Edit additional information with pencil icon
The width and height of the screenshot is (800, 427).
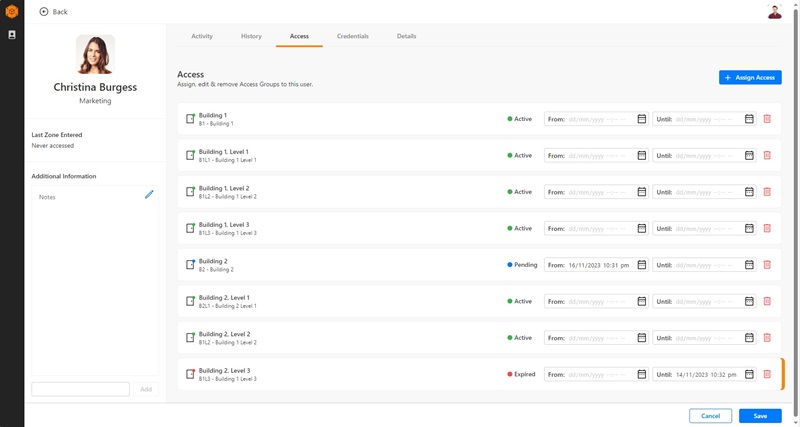click(x=149, y=194)
